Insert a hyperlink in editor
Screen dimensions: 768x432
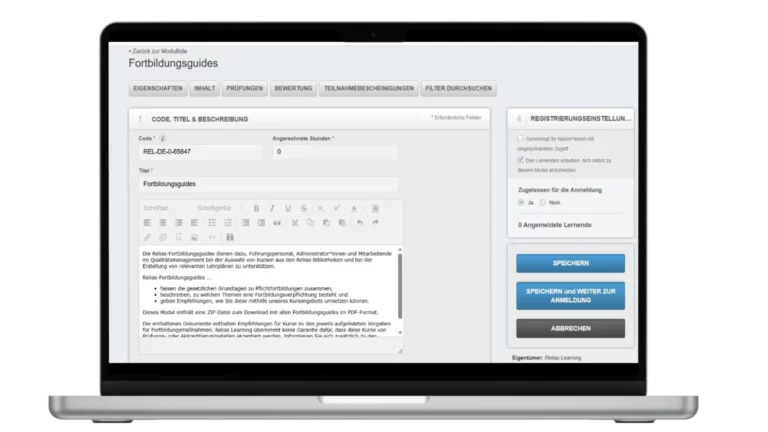(x=147, y=237)
